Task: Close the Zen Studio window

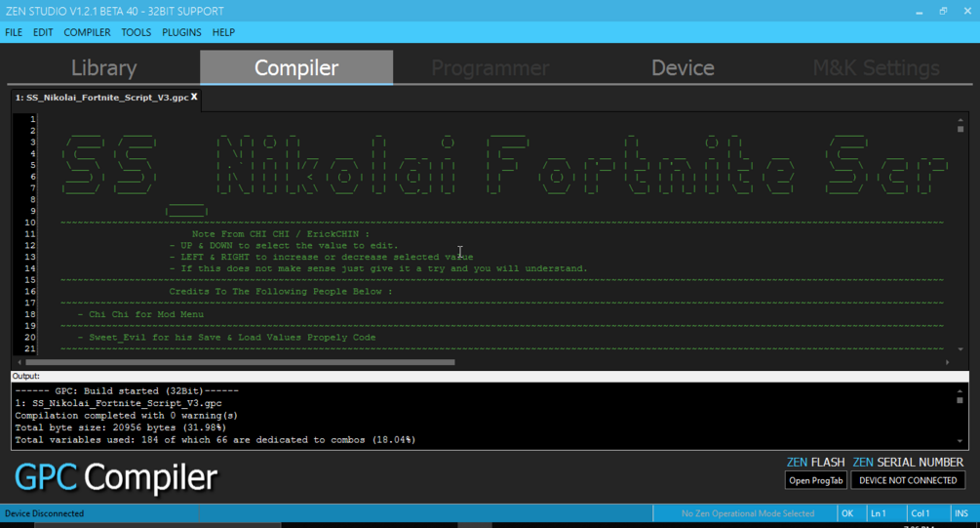Action: [967, 12]
